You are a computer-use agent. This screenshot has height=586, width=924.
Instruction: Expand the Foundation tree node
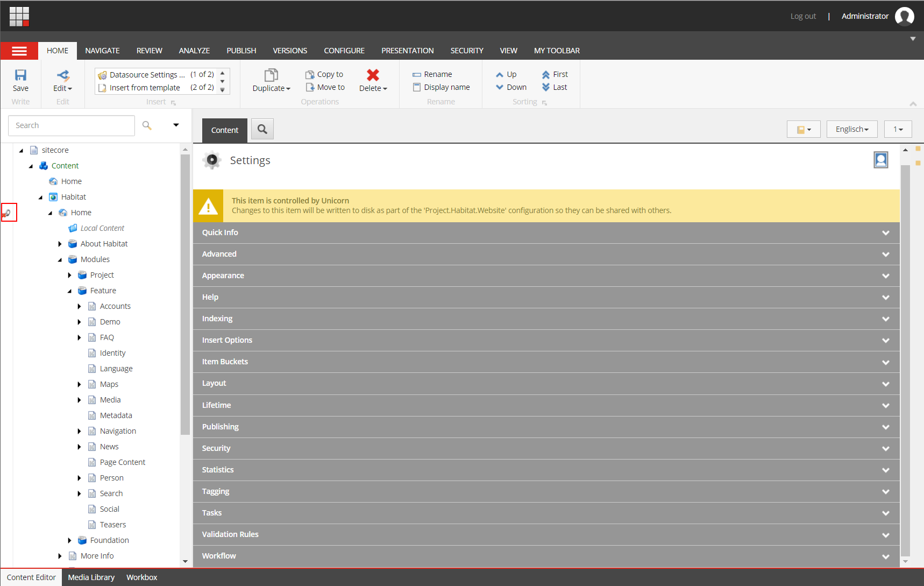click(69, 540)
